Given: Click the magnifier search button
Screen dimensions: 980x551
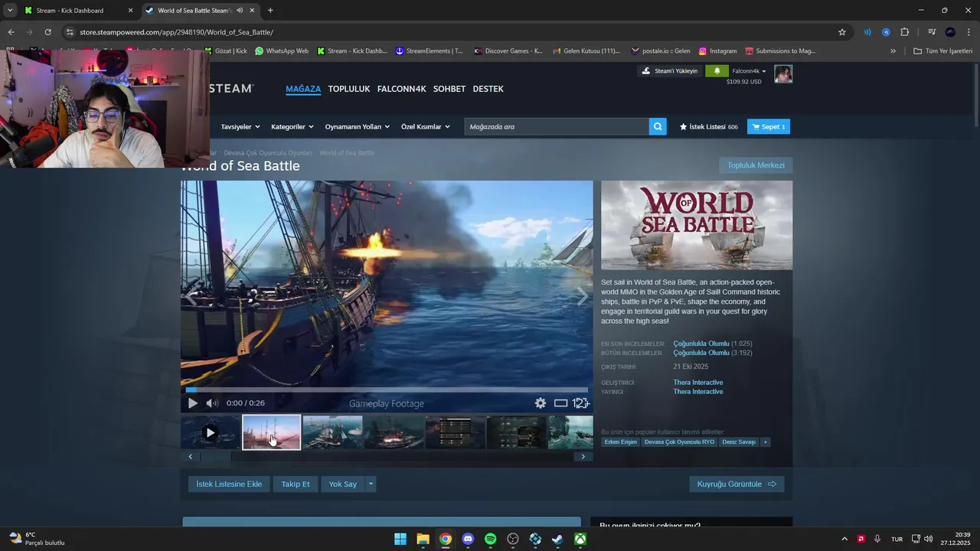Looking at the screenshot, I should pos(658,127).
